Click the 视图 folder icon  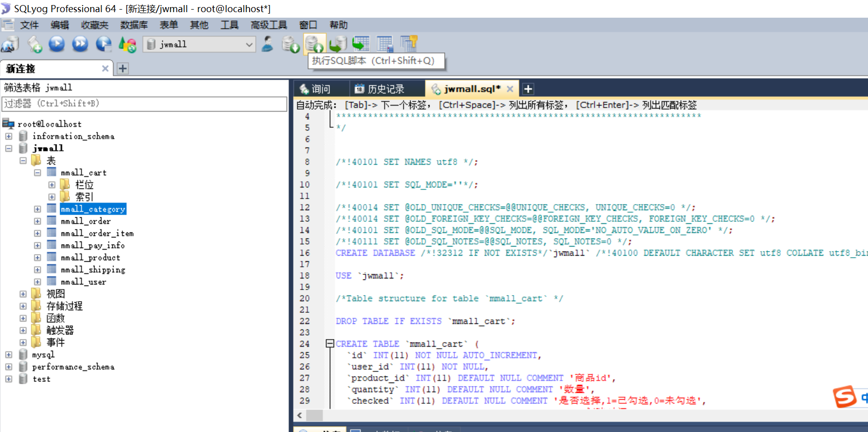36,293
